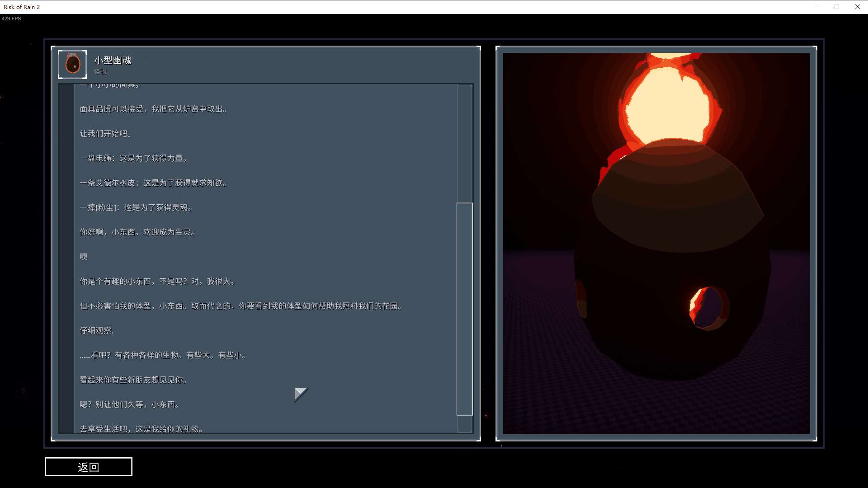Screen dimensions: 868x488
Task: Click the line '去享受生活吧，这是我给你的礼物。'
Action: (x=142, y=429)
